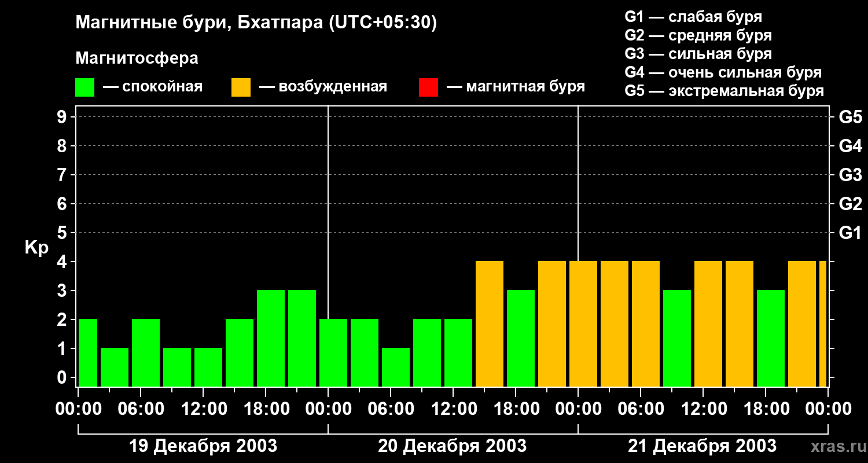868x463 pixels.
Task: Click the red 'магнитная буря' legend swatch
Action: pos(428,87)
